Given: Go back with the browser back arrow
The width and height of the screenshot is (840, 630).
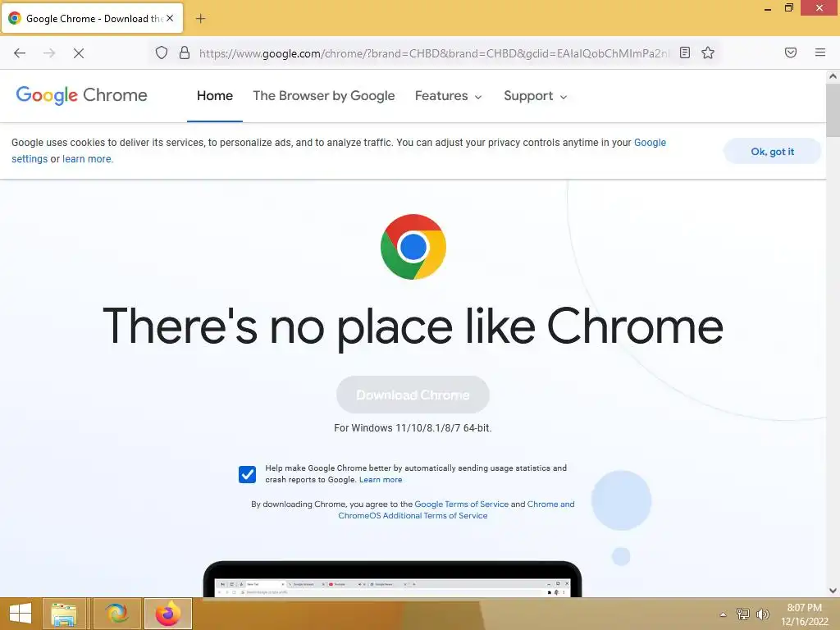Looking at the screenshot, I should click(x=20, y=53).
